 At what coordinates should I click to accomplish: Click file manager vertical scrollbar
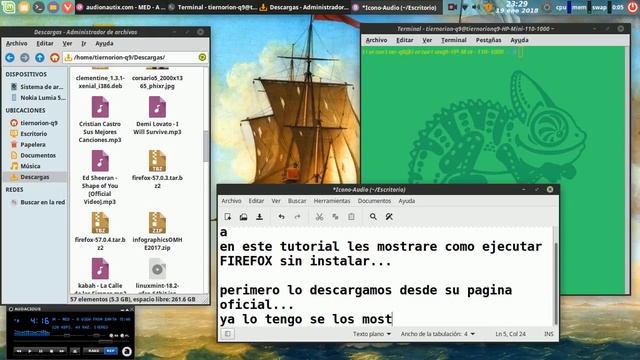point(206,146)
